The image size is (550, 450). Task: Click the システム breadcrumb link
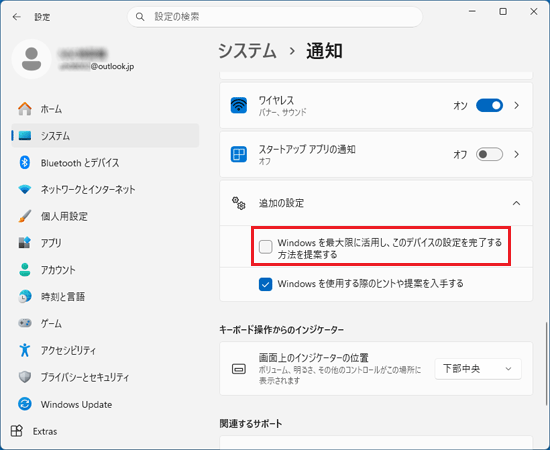coord(247,51)
